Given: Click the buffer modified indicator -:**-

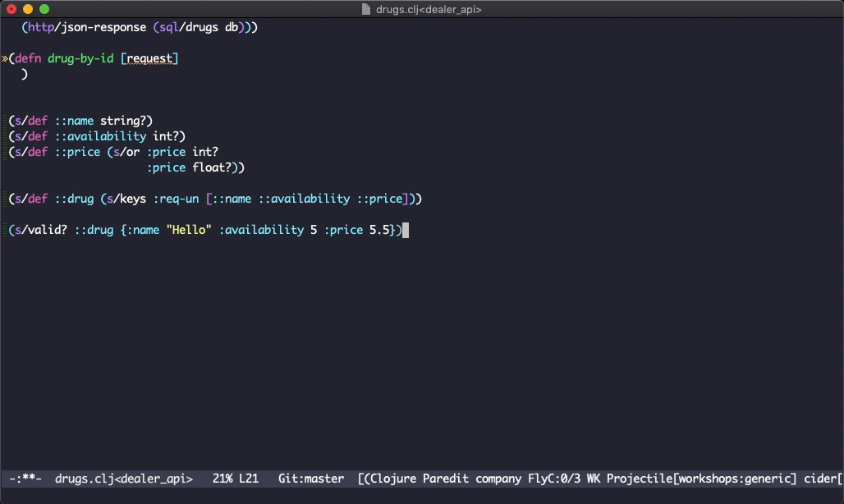Looking at the screenshot, I should point(25,479).
